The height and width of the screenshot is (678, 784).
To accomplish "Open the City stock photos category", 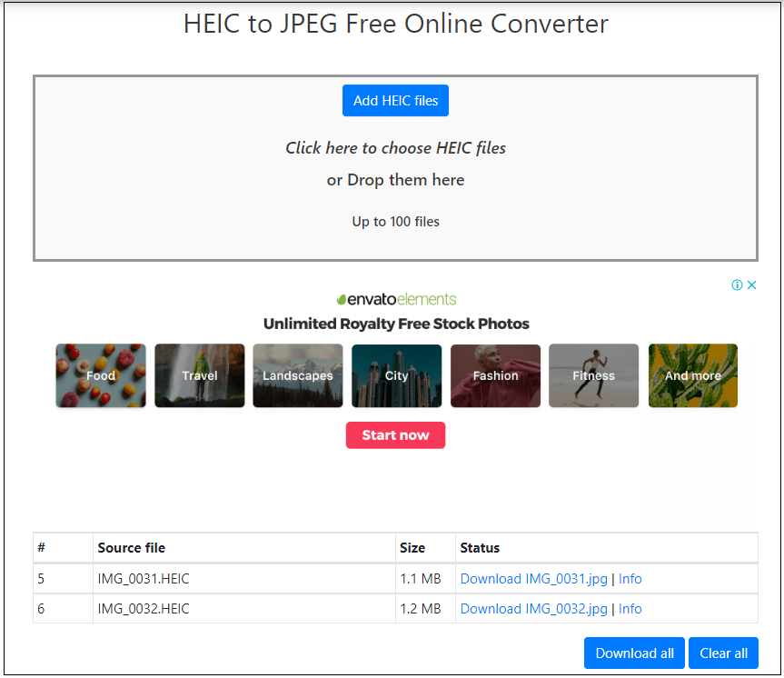I will point(396,375).
